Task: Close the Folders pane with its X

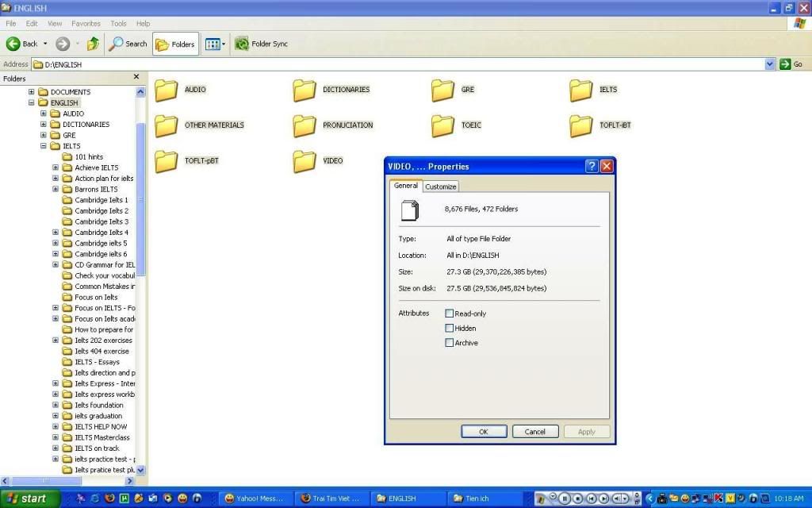Action: click(x=136, y=77)
